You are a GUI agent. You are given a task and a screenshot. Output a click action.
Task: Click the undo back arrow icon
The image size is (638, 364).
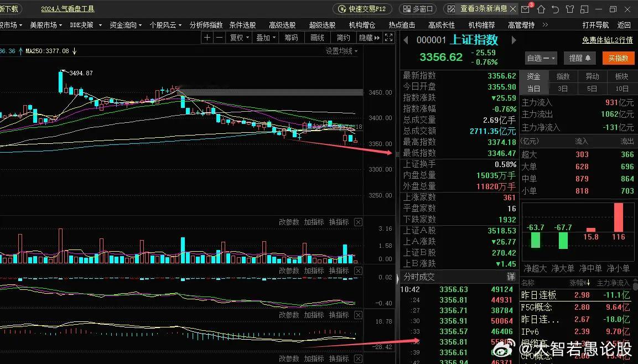click(x=556, y=9)
